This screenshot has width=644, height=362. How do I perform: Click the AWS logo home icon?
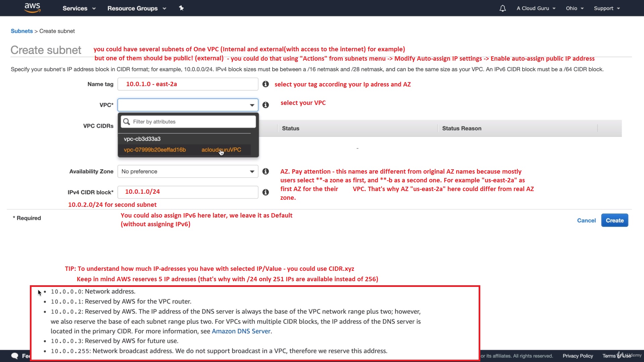(33, 8)
